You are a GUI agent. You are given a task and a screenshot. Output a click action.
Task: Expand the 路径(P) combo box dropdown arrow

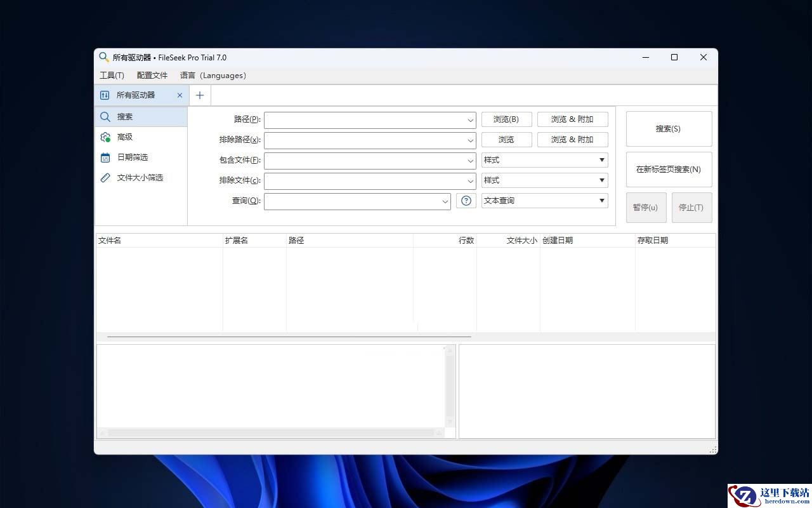click(471, 119)
